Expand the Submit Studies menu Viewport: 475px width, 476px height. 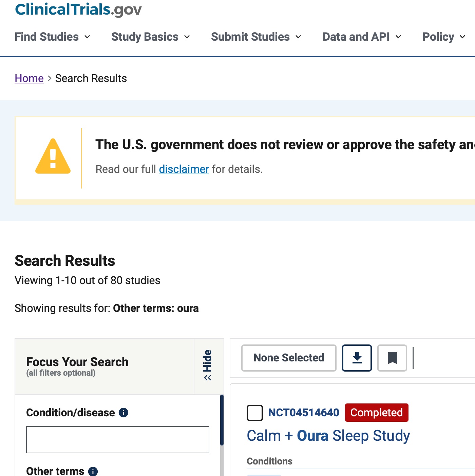tap(256, 37)
